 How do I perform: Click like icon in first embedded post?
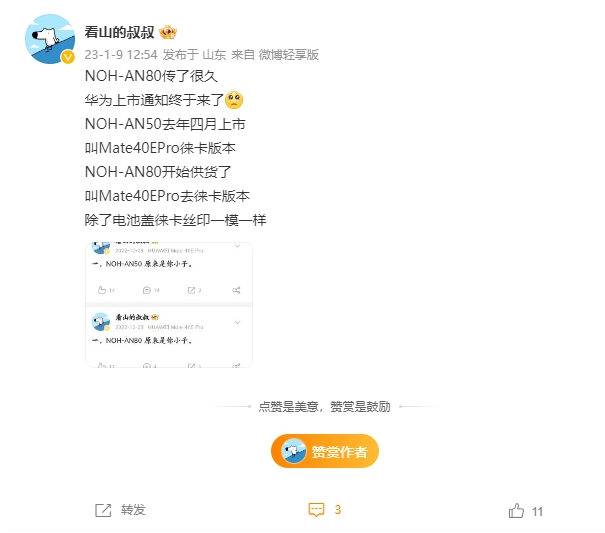click(102, 290)
